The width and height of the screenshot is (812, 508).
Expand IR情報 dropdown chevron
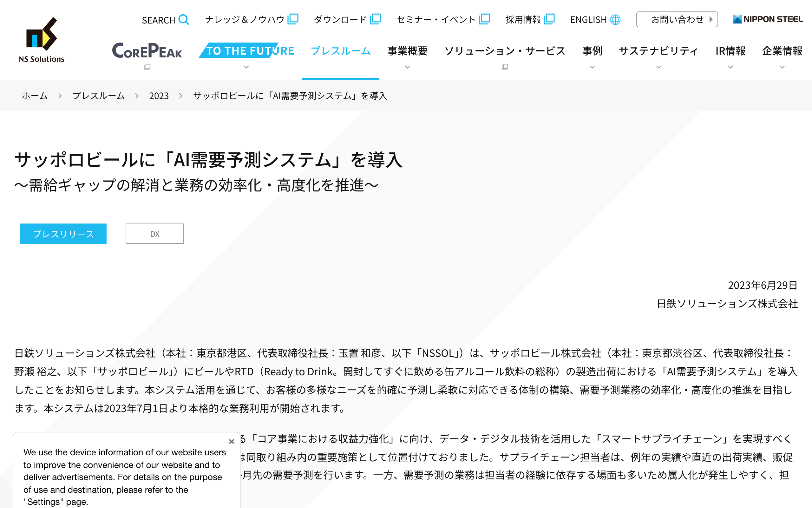(x=730, y=67)
